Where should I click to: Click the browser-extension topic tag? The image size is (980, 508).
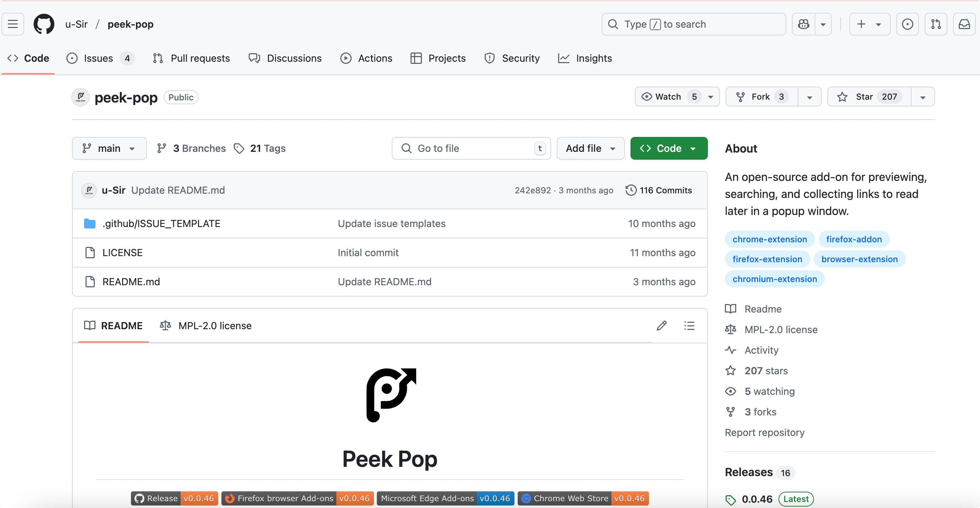point(859,259)
